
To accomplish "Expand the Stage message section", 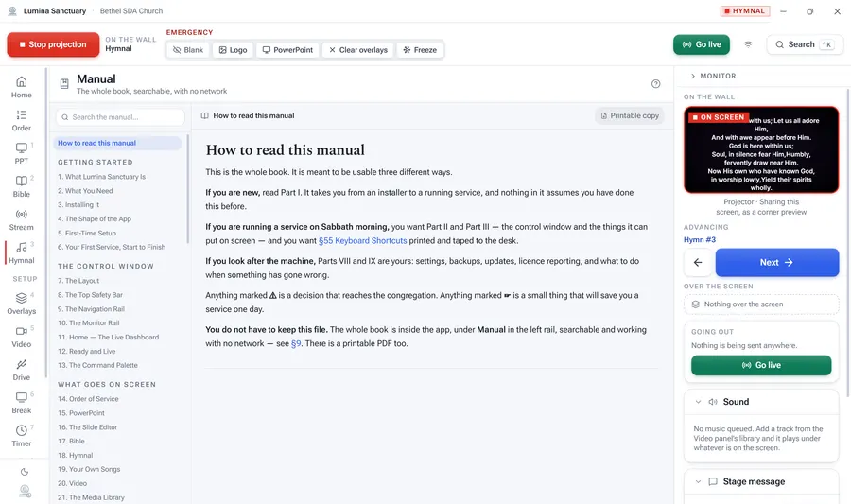I will coord(761,481).
